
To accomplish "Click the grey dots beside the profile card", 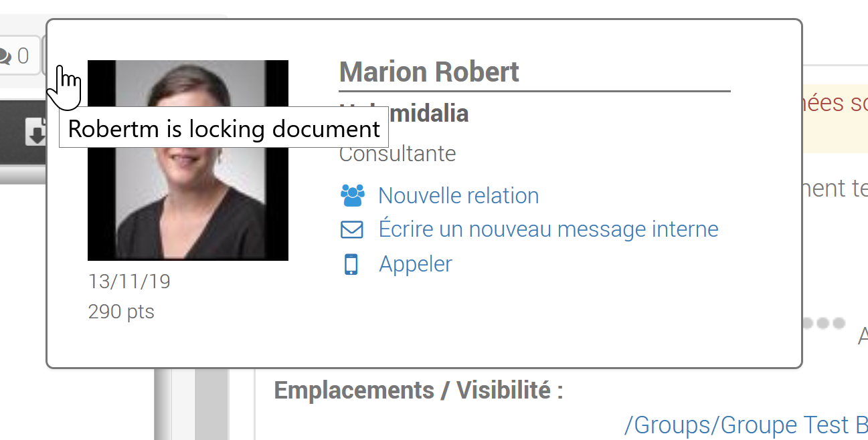I will 823,324.
